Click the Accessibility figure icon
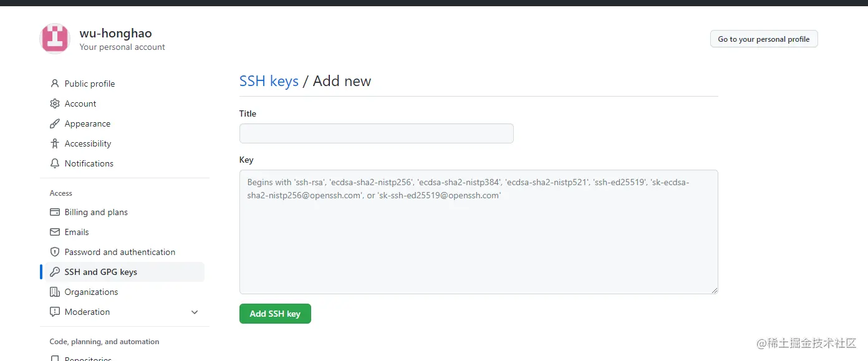 click(x=55, y=143)
